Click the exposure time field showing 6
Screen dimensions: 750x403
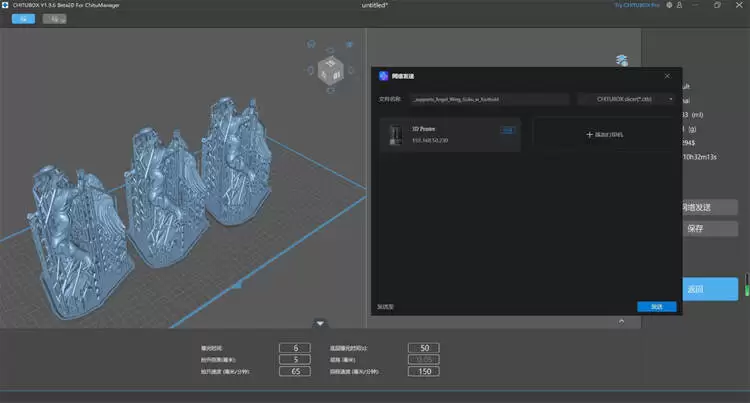pos(294,347)
